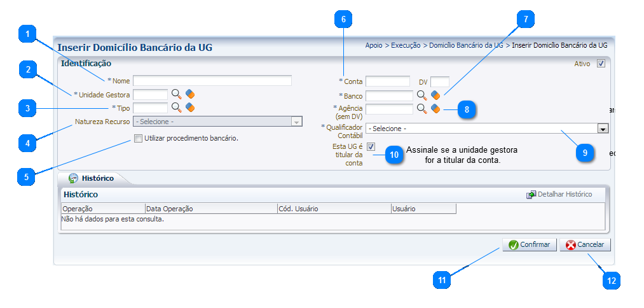Click the magnifier search icon beside Unidade Gestora

click(176, 94)
